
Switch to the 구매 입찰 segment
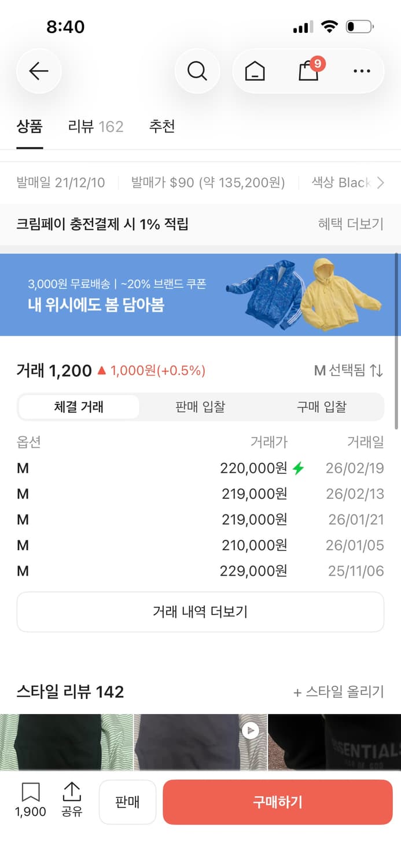323,407
